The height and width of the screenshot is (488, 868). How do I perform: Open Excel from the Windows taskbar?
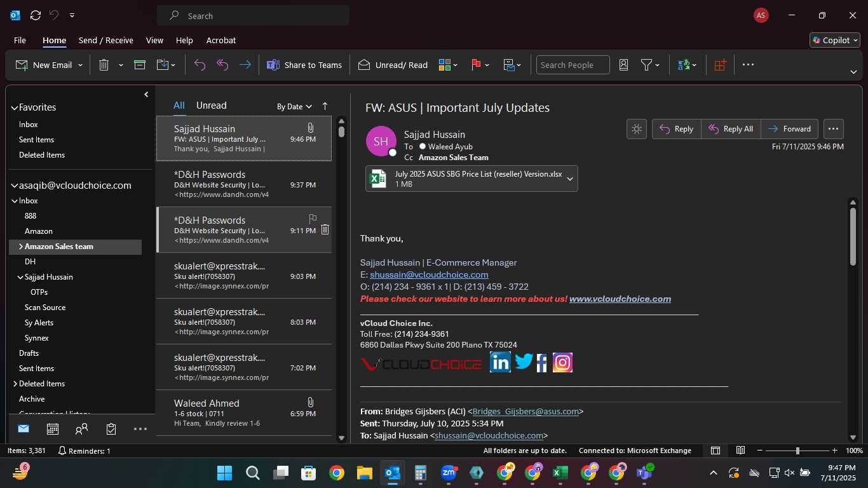tap(560, 473)
